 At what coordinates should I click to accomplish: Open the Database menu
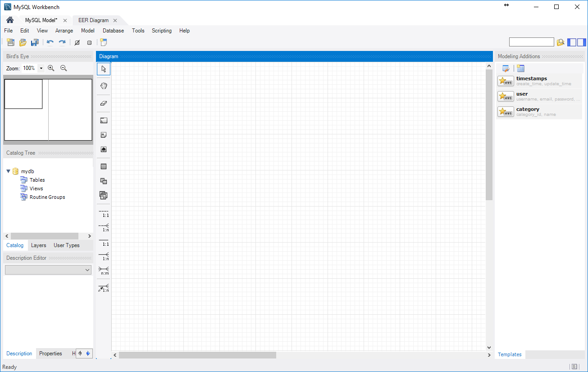113,31
